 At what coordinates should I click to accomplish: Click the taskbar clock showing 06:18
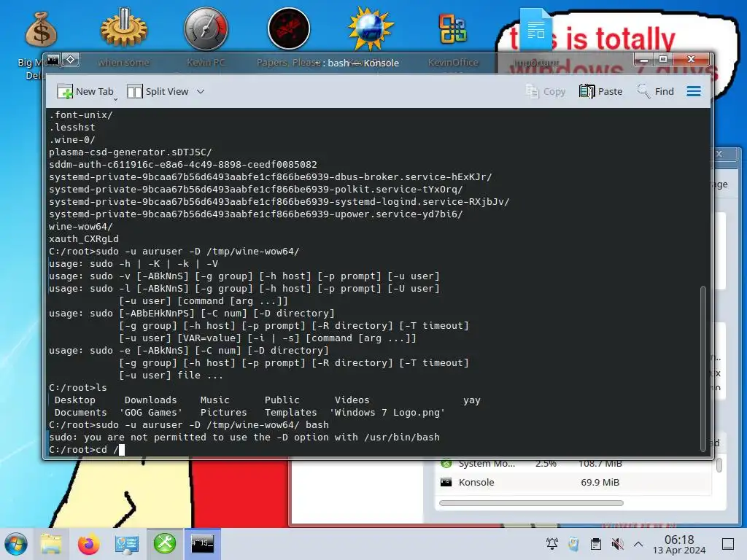pos(679,544)
